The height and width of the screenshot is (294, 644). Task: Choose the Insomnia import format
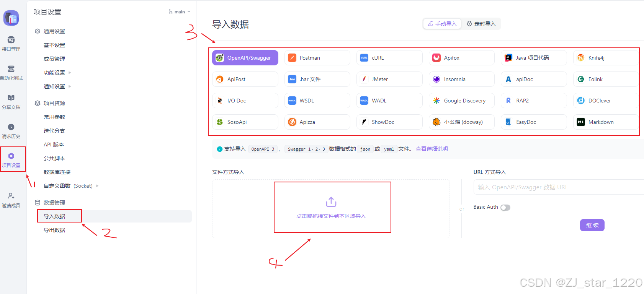[x=462, y=79]
